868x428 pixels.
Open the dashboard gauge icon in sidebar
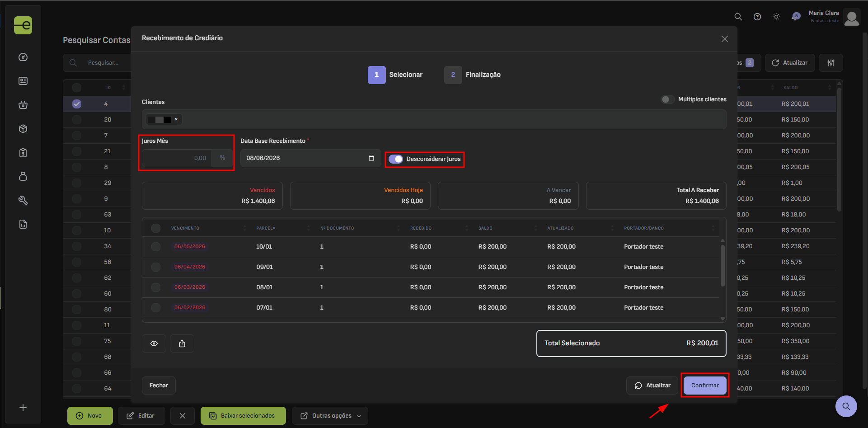(23, 57)
